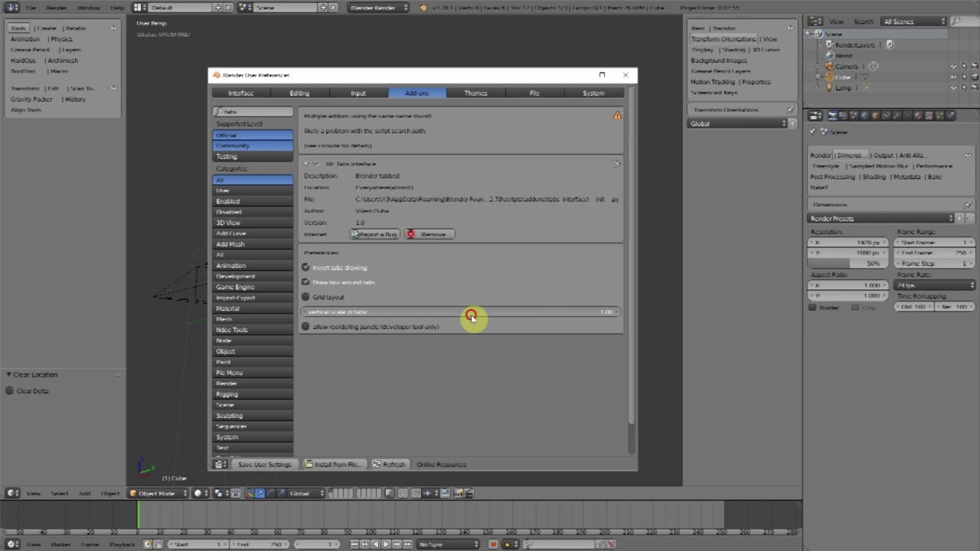Toggle Cube visibility eye in outliner
The image size is (980, 551).
tap(953, 77)
